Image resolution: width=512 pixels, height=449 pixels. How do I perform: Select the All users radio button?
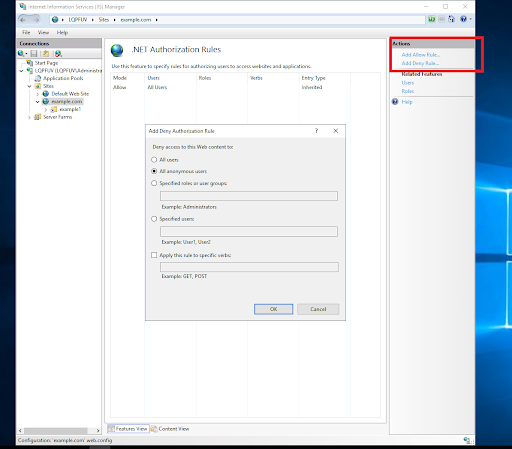click(x=154, y=160)
